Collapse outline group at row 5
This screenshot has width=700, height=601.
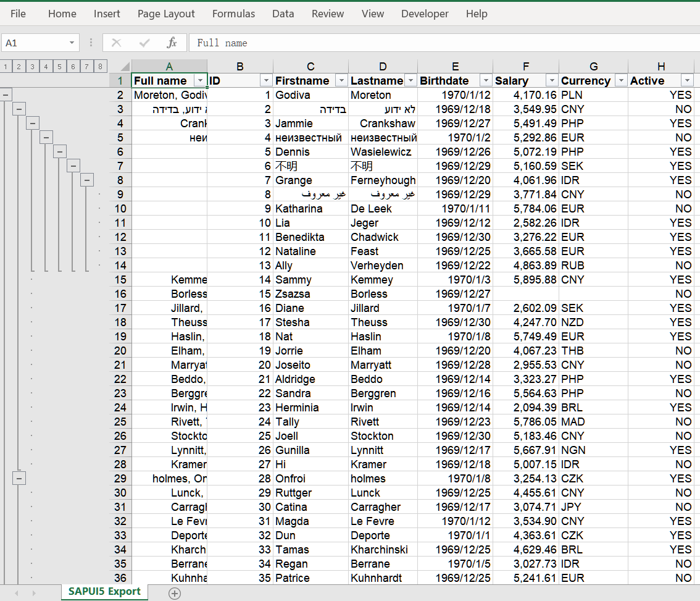pyautogui.click(x=46, y=138)
